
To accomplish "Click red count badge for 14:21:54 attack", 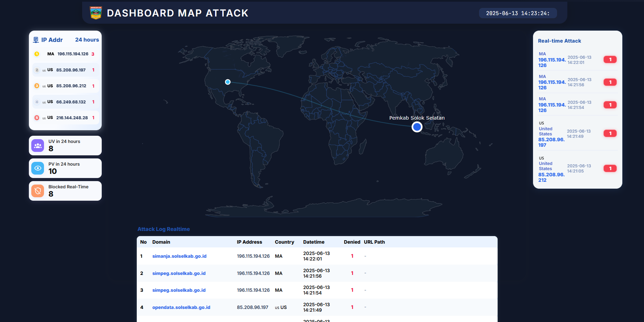I will [x=610, y=105].
